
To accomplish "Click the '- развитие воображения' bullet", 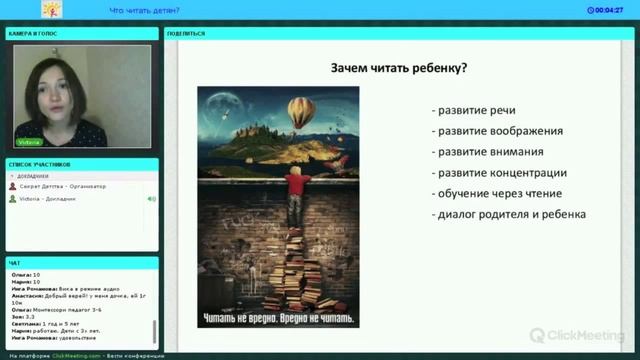I will click(497, 131).
